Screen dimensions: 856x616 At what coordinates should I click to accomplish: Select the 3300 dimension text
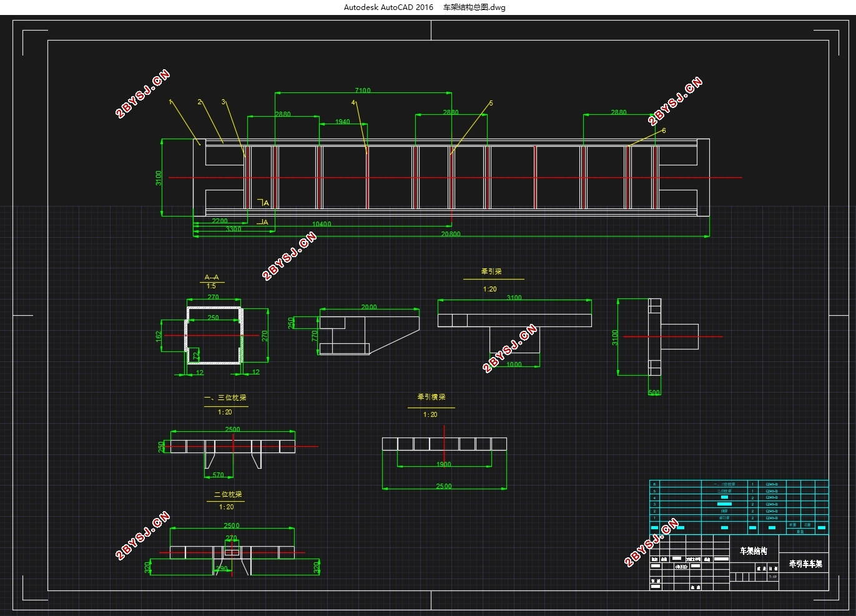234,229
